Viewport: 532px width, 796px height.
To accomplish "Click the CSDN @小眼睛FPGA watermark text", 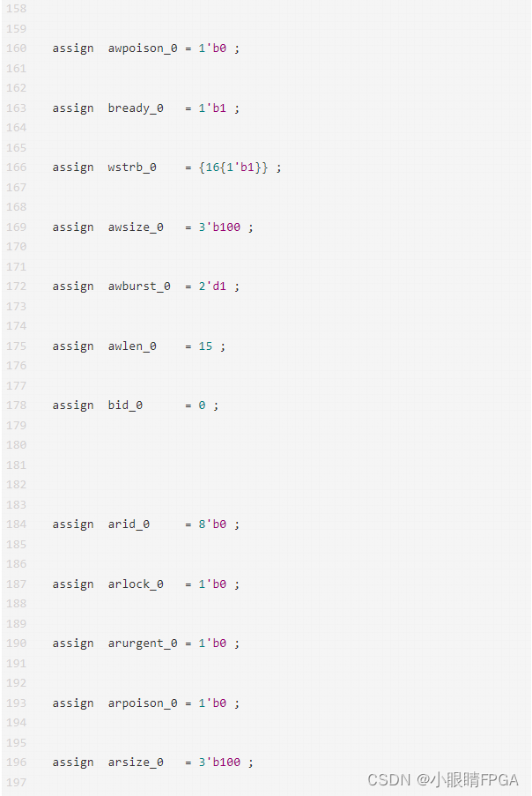I will pos(443,779).
